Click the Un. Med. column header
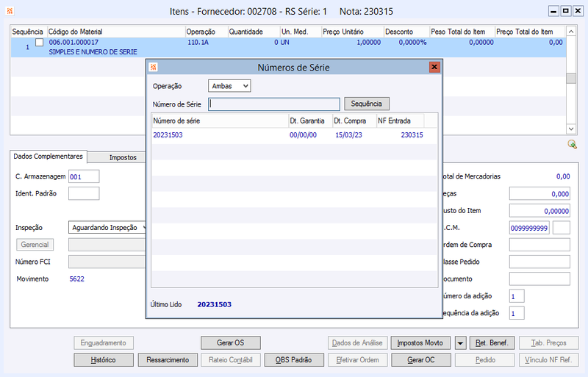 pyautogui.click(x=301, y=32)
